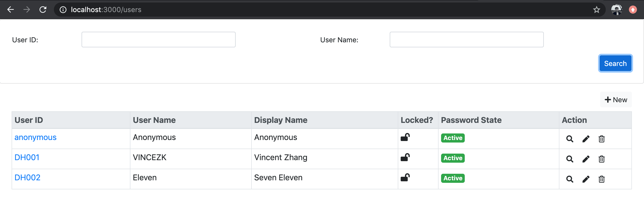Delete user DH001 with the trash icon
This screenshot has height=209, width=644.
(601, 159)
